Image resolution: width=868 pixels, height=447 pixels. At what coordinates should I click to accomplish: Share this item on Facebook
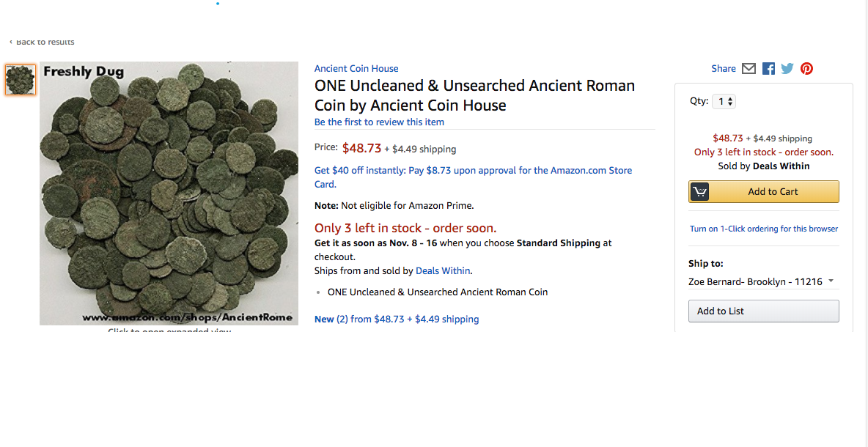click(x=768, y=68)
